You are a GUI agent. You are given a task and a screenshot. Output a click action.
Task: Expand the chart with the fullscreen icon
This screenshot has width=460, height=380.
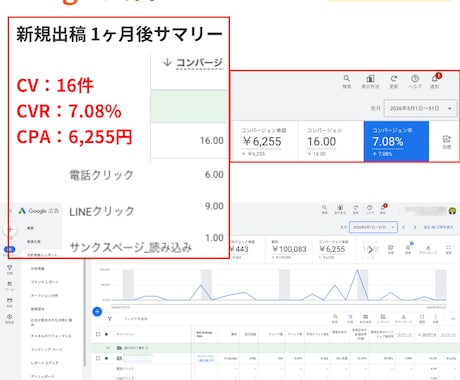(x=448, y=248)
